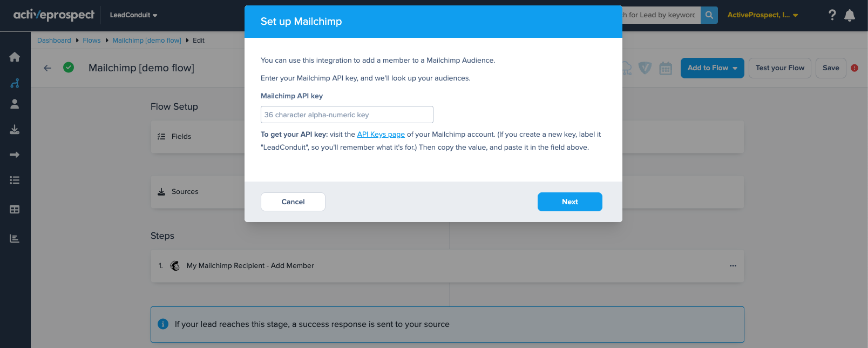The image size is (868, 348).
Task: Go back using the left arrow
Action: point(48,68)
